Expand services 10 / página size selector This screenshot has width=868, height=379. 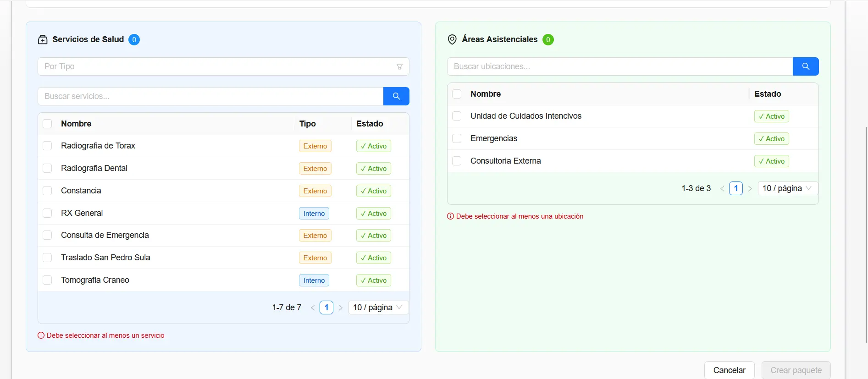click(x=378, y=308)
